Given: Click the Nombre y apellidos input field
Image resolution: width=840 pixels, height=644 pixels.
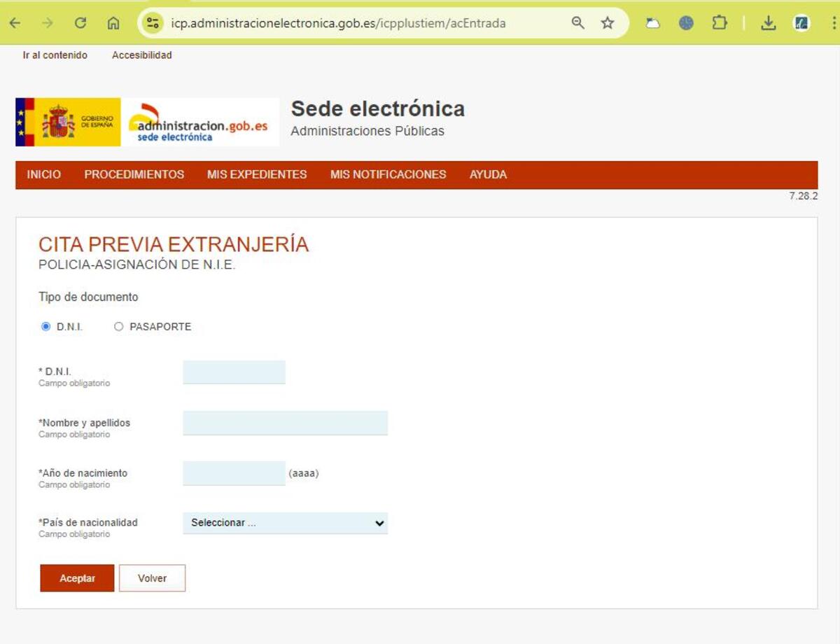Looking at the screenshot, I should tap(285, 423).
